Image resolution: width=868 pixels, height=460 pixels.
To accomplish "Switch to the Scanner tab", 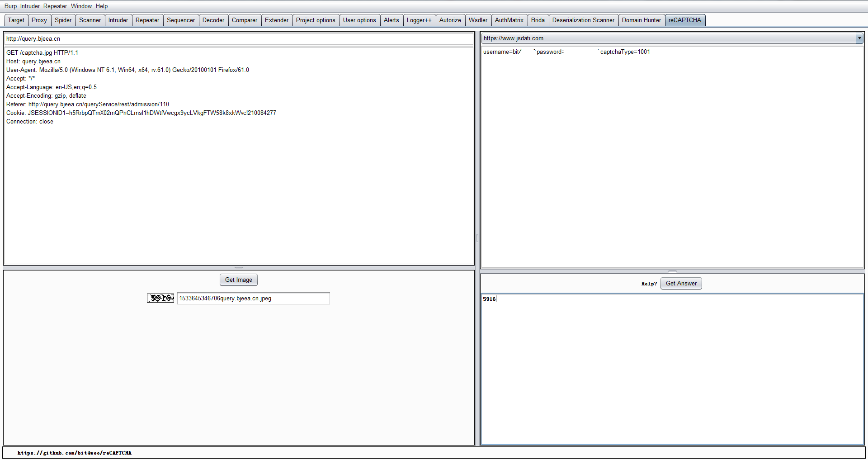I will pos(90,20).
